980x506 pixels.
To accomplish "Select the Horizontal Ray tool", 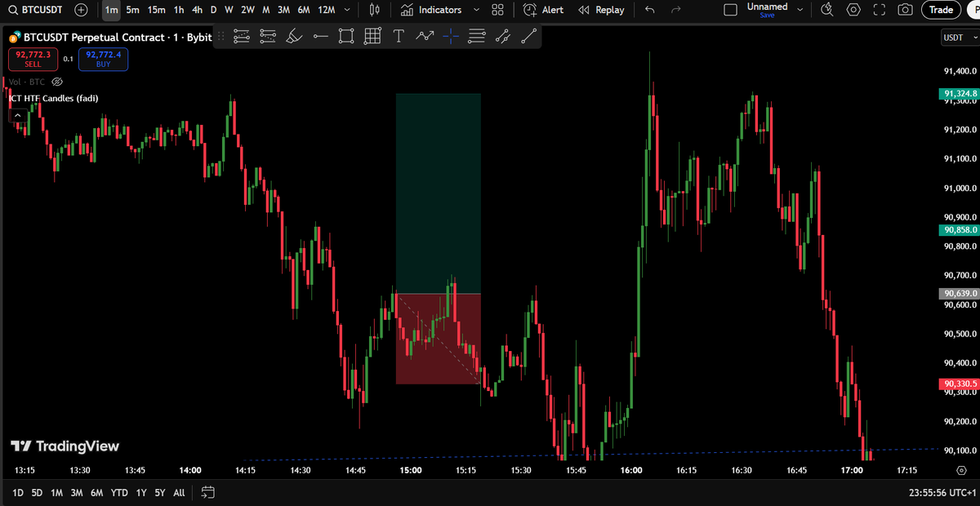I will 320,36.
